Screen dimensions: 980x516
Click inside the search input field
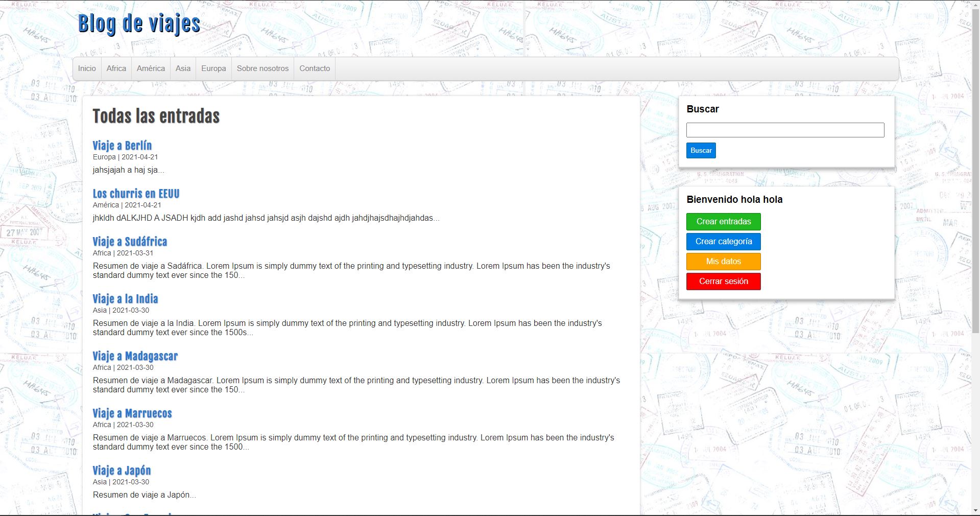[785, 130]
